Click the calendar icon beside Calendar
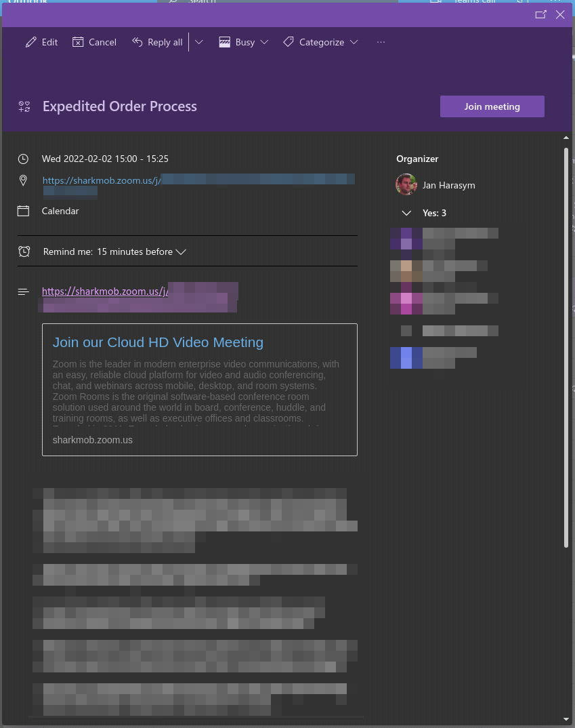This screenshot has height=728, width=575. coord(24,211)
